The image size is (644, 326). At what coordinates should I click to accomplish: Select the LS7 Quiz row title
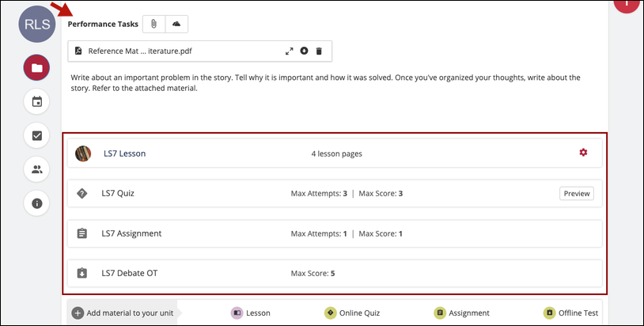(x=118, y=193)
